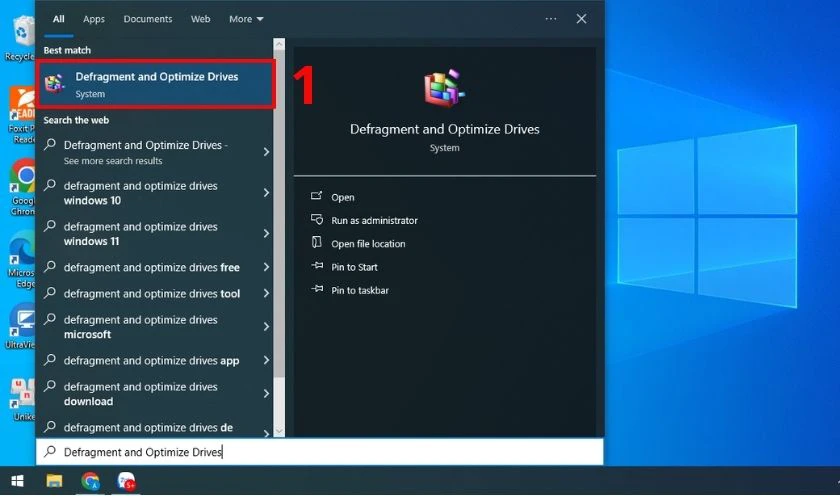Select 'defragment and optimize drives free' suggestion
This screenshot has height=500, width=840.
(x=155, y=267)
